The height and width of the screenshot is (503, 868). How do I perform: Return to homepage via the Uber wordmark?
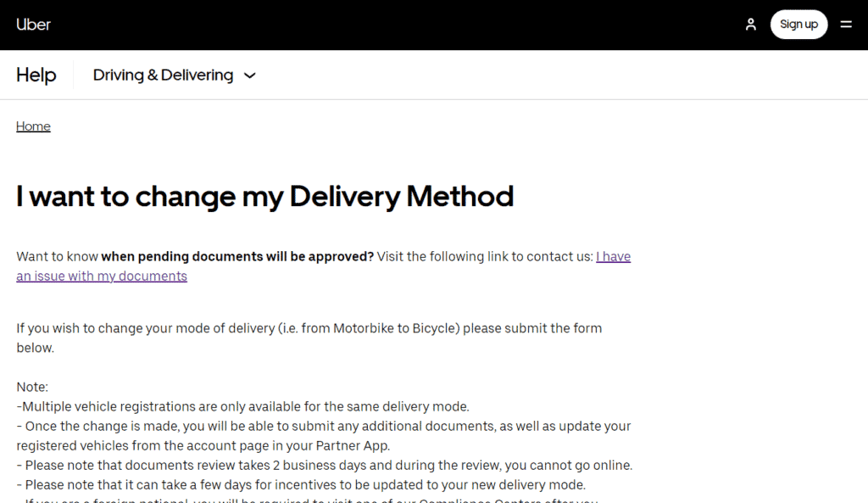click(x=33, y=24)
